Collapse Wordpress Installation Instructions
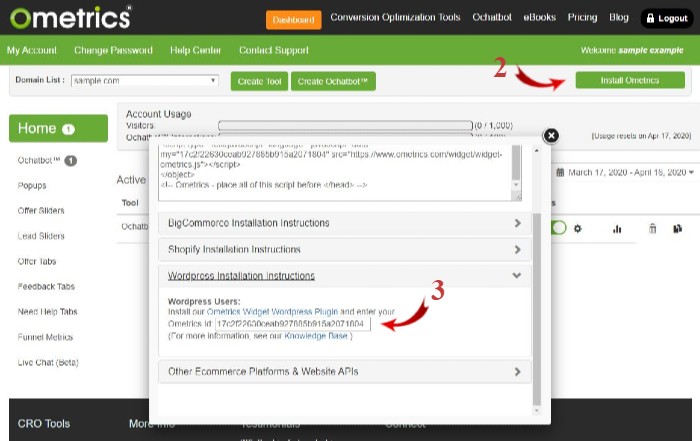Image resolution: width=700 pixels, height=441 pixels. click(x=345, y=276)
